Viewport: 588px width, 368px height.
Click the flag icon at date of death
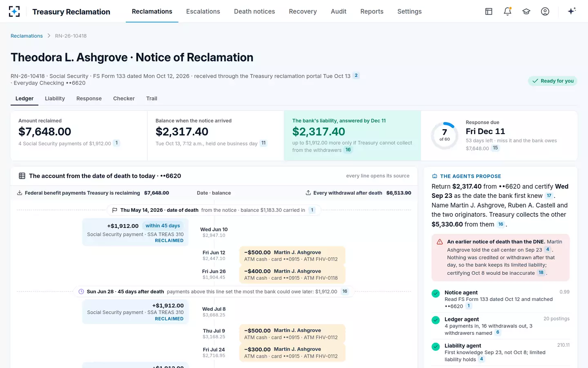115,210
